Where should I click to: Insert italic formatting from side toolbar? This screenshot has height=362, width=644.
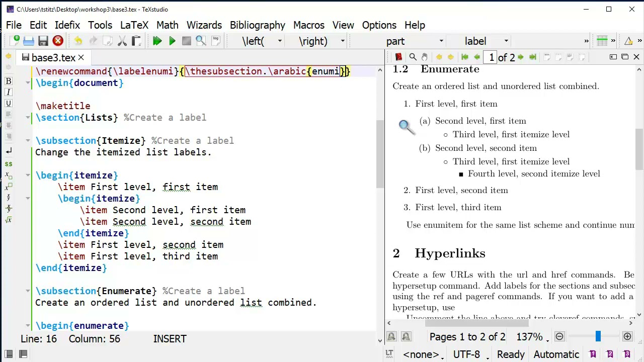9,92
